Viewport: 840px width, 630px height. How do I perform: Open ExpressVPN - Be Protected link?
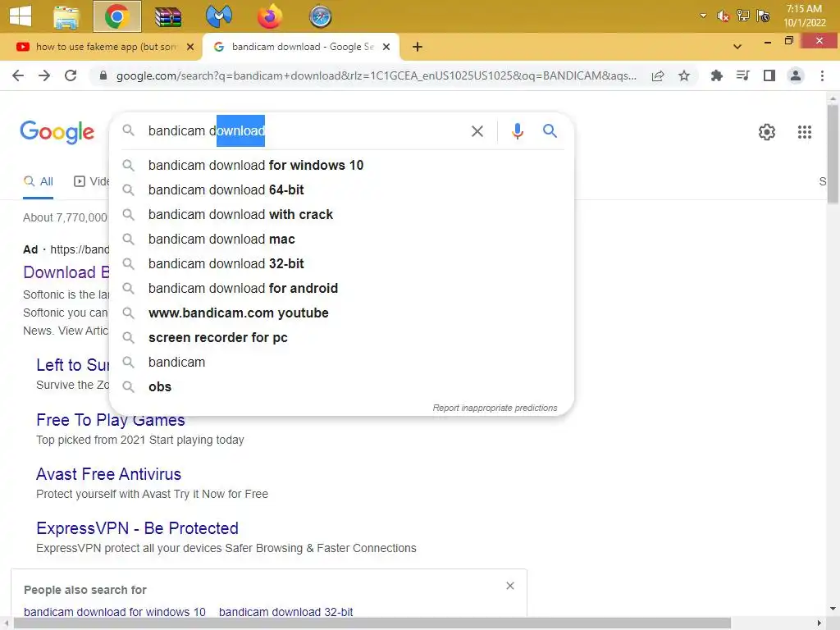tap(137, 528)
